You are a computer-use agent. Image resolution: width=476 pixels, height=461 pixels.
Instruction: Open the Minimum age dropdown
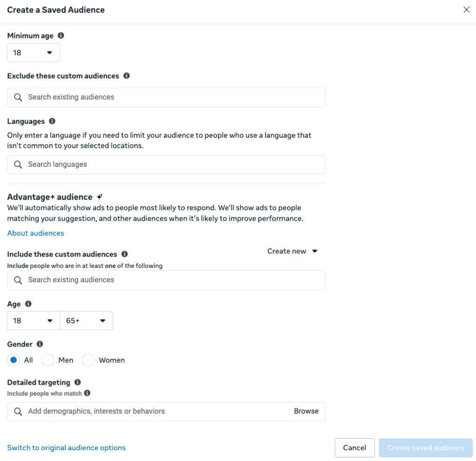pos(33,53)
